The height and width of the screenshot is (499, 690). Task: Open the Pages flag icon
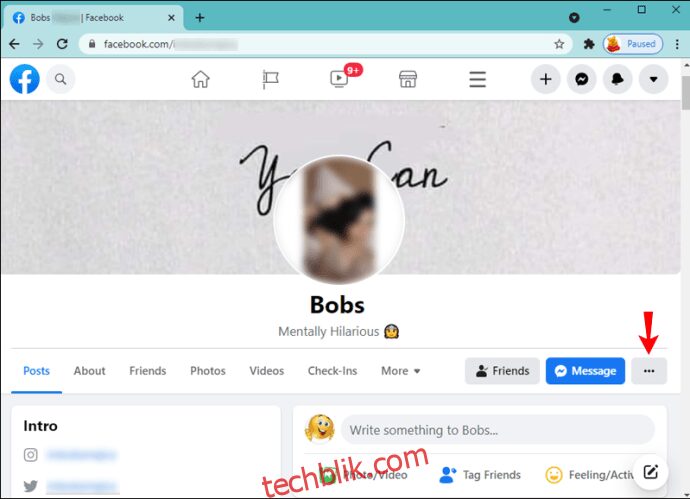(270, 80)
